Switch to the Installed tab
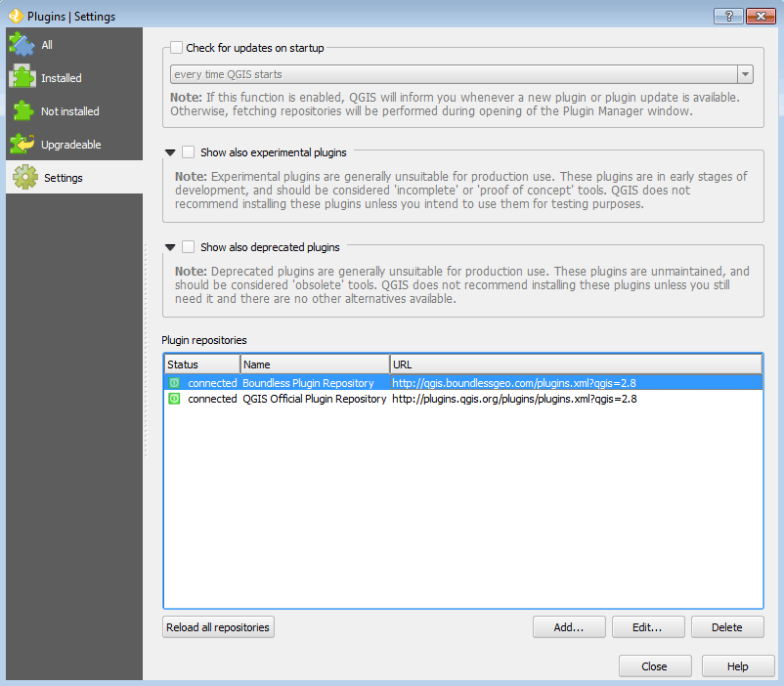Screen dimensions: 784x686 coord(59,76)
